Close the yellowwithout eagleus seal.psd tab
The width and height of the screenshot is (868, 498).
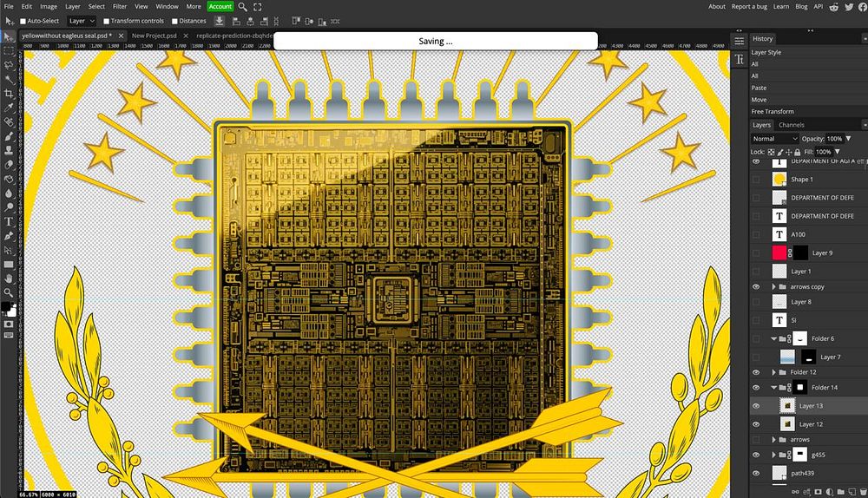[x=121, y=36]
